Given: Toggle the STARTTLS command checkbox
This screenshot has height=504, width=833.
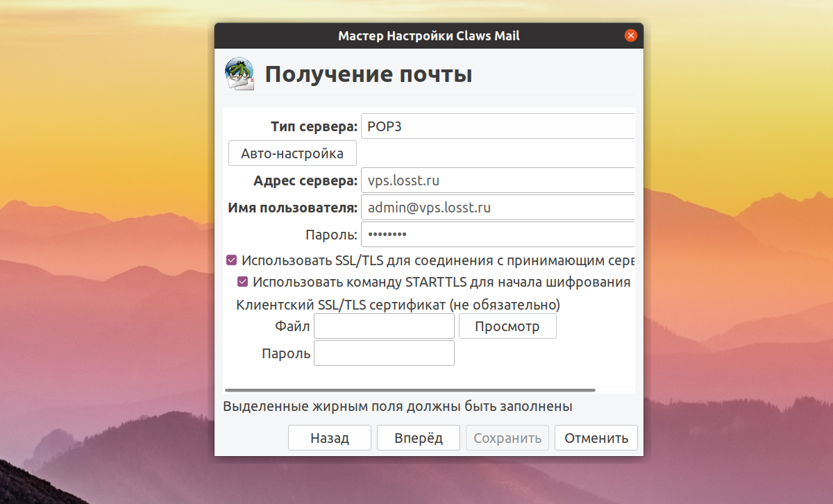Looking at the screenshot, I should (x=243, y=282).
